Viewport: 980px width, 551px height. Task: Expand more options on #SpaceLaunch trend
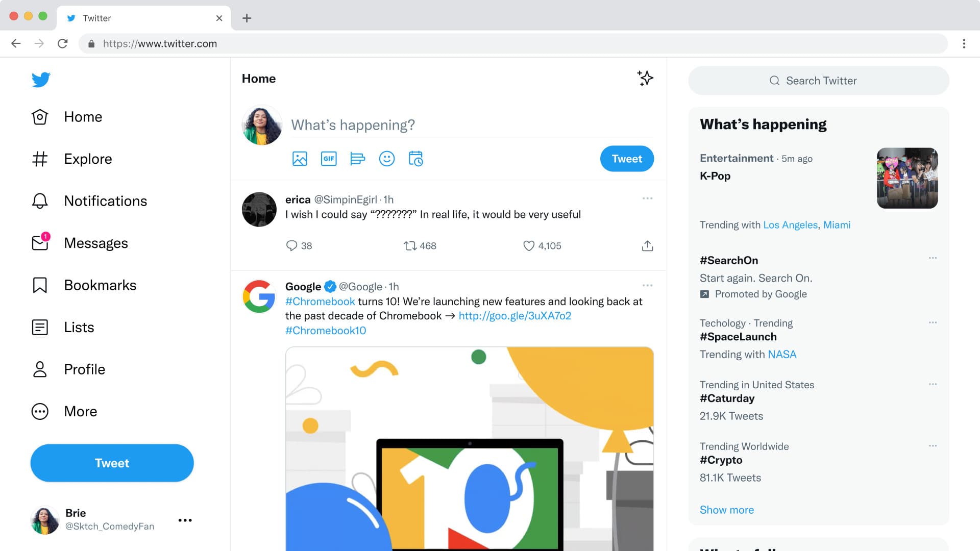tap(932, 322)
